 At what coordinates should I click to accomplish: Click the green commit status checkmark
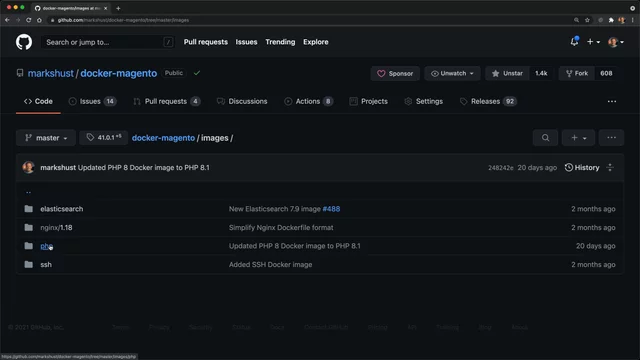[197, 73]
